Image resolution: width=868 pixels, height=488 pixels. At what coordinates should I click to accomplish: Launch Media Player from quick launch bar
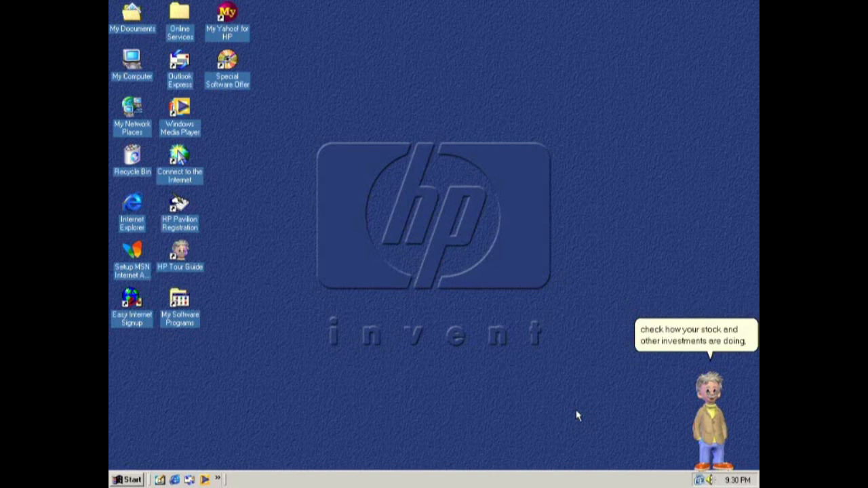point(204,480)
